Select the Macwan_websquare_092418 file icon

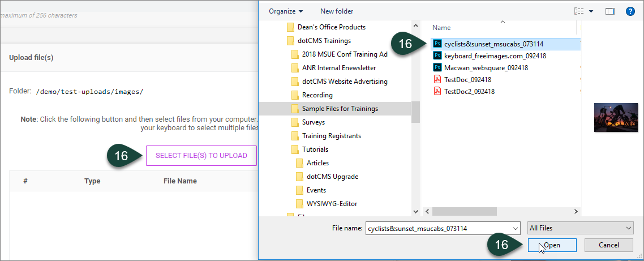click(x=437, y=67)
